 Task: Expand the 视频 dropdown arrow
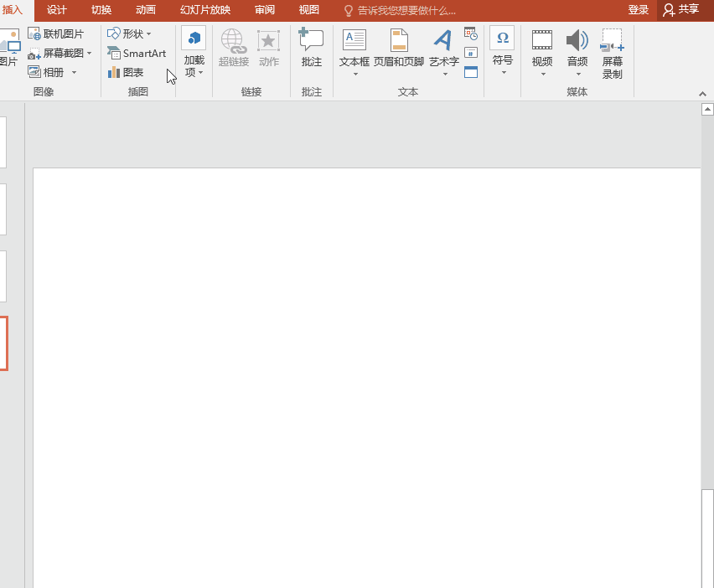click(x=543, y=75)
